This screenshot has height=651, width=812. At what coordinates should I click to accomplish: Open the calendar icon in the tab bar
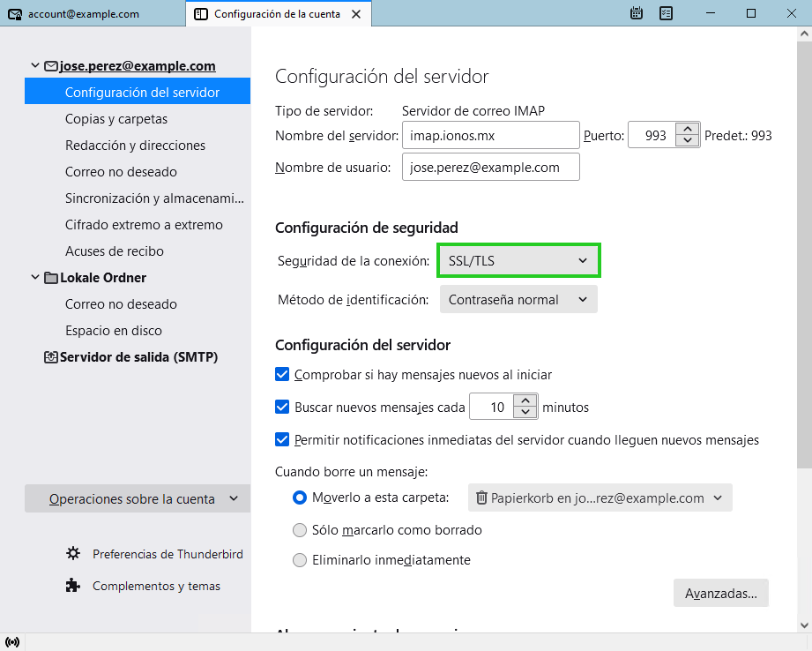(636, 13)
